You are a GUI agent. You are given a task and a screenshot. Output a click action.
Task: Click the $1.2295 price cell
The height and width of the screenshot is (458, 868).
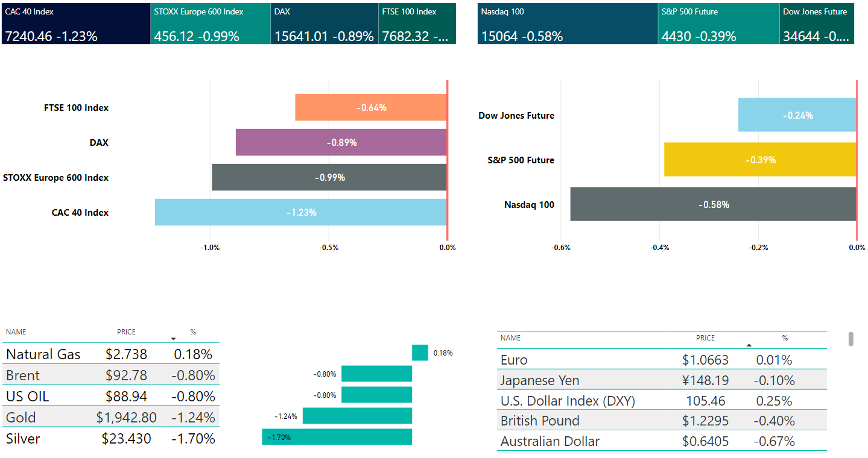click(705, 421)
